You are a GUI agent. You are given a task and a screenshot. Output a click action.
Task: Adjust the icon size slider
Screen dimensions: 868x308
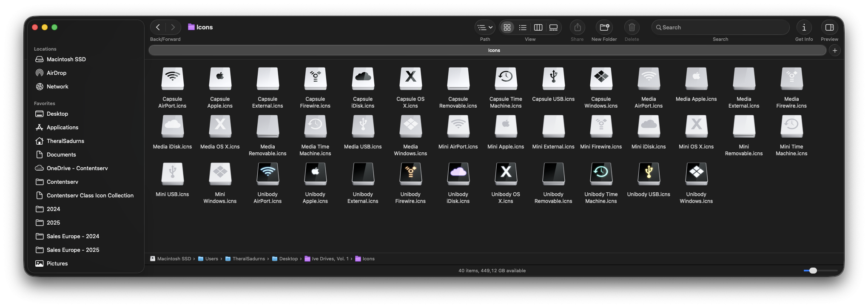coord(813,271)
